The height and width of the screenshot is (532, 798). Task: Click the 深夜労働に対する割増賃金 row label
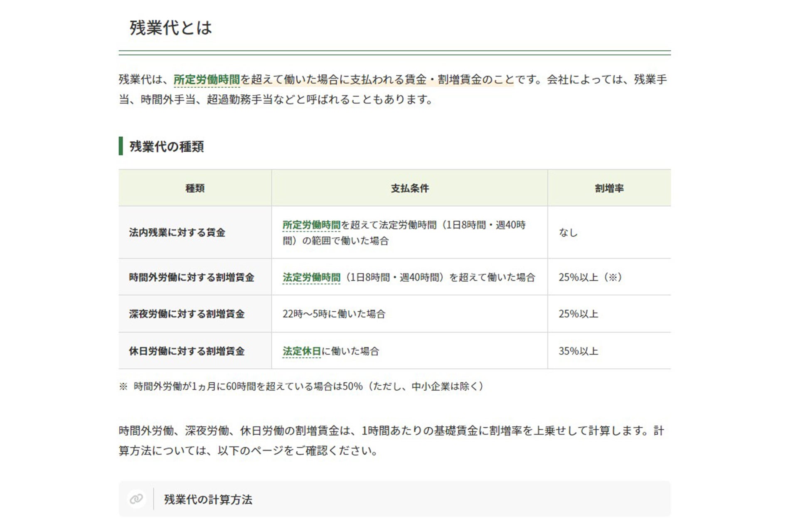187,314
